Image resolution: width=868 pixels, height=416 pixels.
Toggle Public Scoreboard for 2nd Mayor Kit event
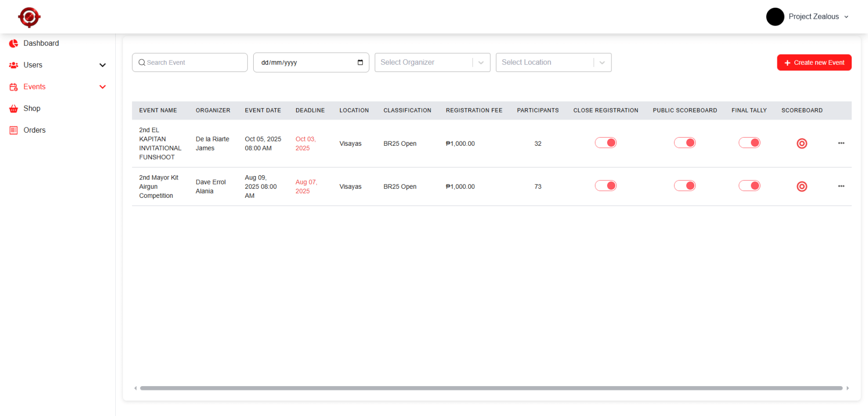[684, 186]
